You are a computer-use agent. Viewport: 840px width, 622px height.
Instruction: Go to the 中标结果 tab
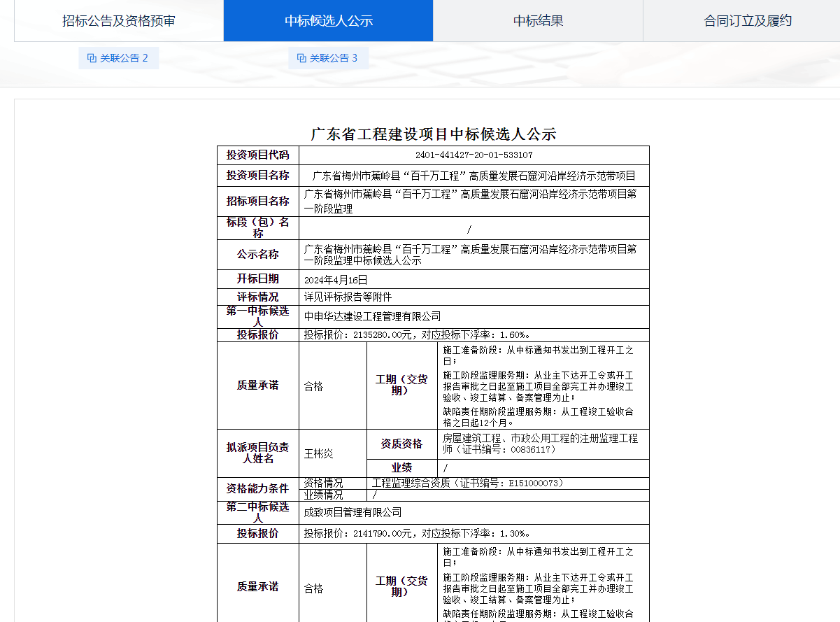[538, 21]
